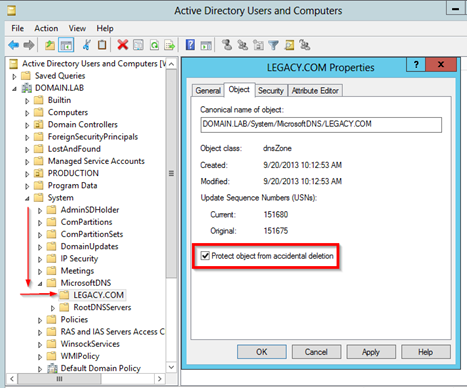The width and height of the screenshot is (467, 388).
Task: Expand the Computers container
Action: tap(27, 113)
